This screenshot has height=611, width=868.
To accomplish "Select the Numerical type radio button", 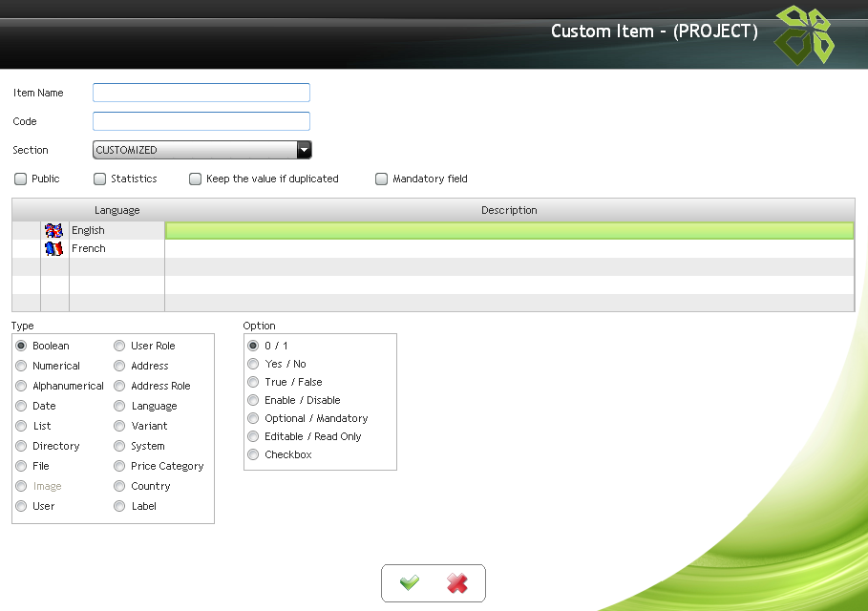I will pos(21,366).
